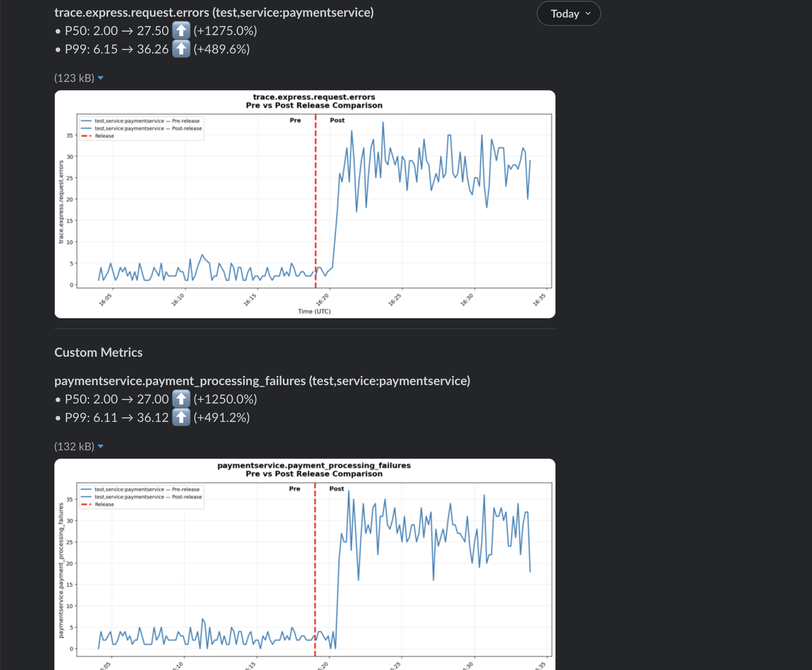Click the +1275.0% percentage text
The image size is (812, 670).
coord(225,30)
